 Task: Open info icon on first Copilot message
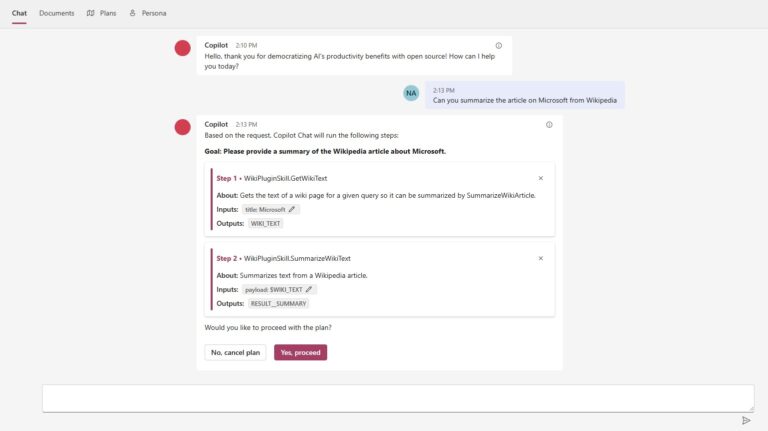(499, 45)
